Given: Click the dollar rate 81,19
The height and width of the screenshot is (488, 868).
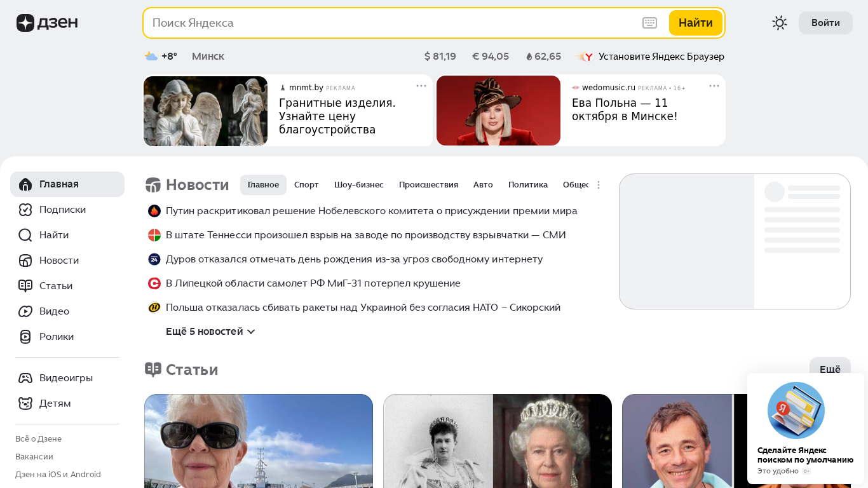Looking at the screenshot, I should (440, 57).
